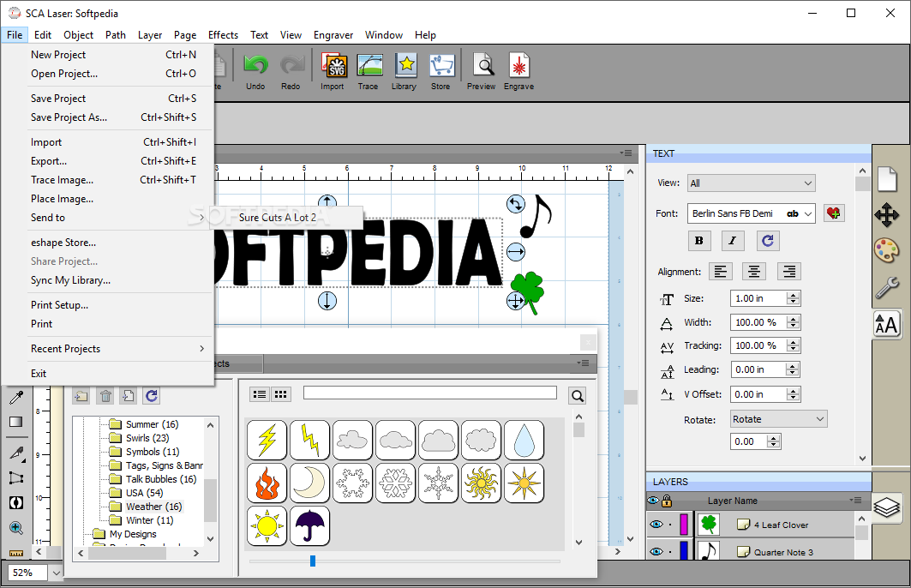The height and width of the screenshot is (588, 911).
Task: Click the rotate angle 0.00 field
Action: 748,441
